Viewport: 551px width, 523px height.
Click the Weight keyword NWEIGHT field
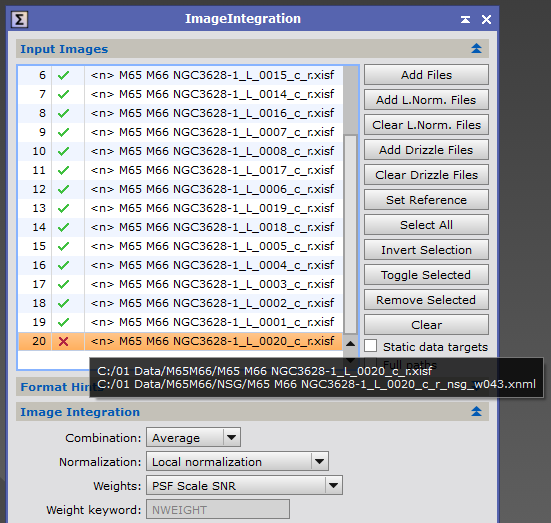click(218, 509)
